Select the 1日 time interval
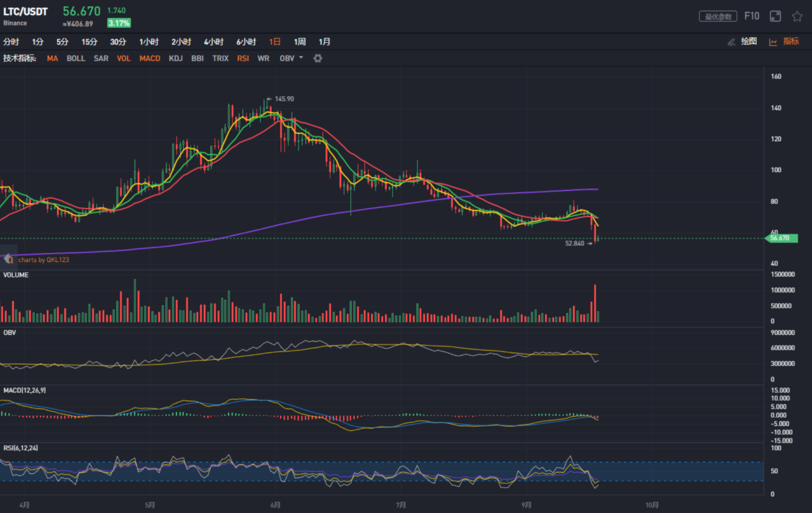 point(275,42)
